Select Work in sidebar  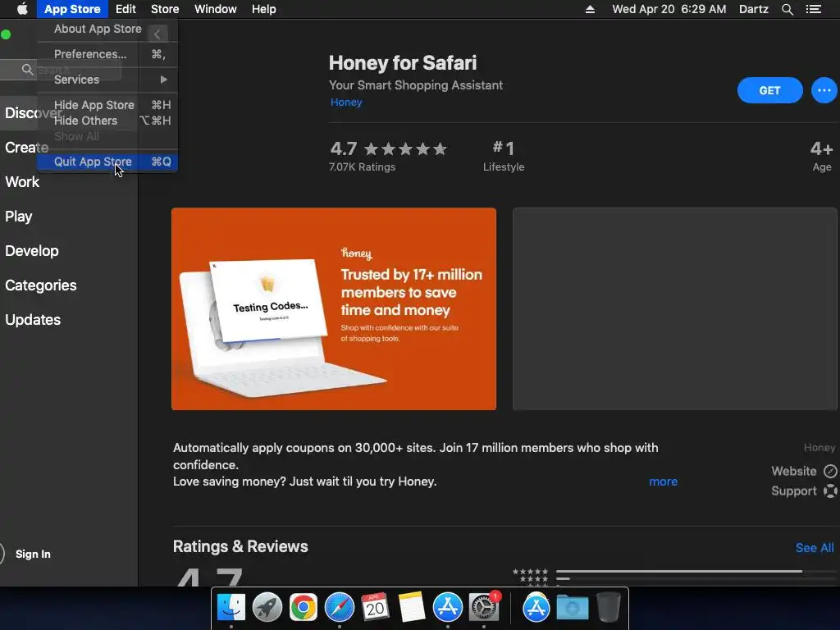(22, 181)
